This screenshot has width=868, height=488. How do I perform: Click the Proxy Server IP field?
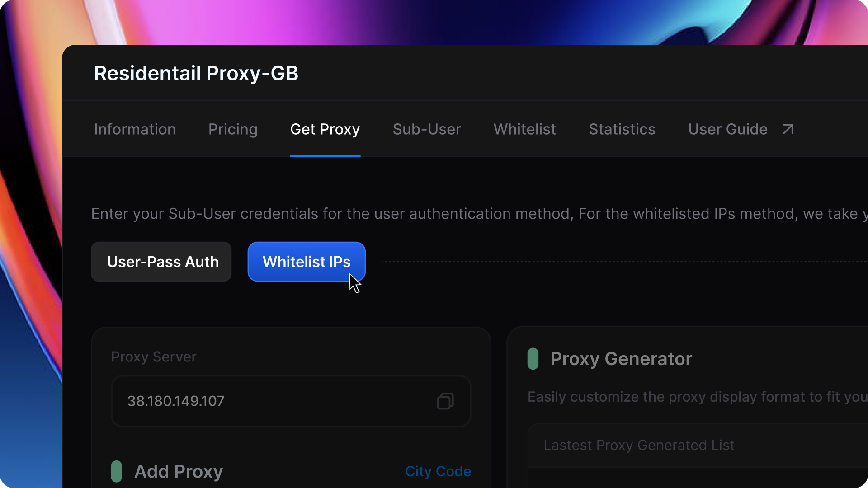[x=271, y=401]
